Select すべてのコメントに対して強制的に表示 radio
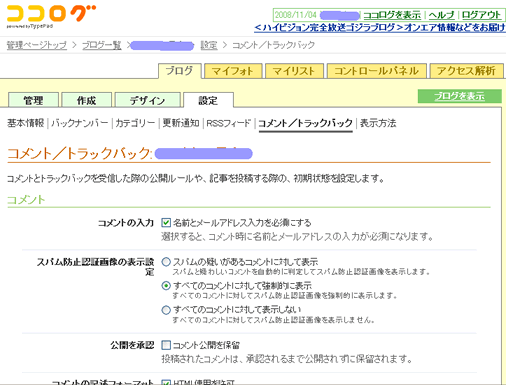 [166, 286]
